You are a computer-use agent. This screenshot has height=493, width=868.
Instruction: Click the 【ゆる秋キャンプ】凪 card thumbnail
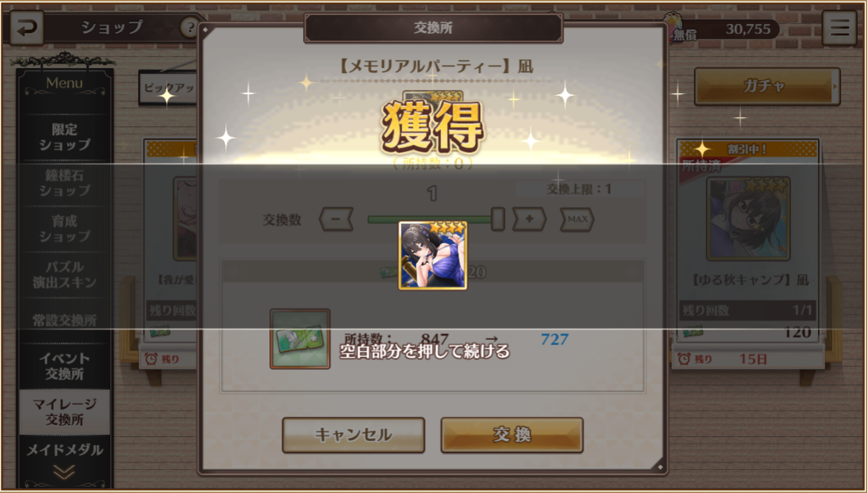coord(748,218)
